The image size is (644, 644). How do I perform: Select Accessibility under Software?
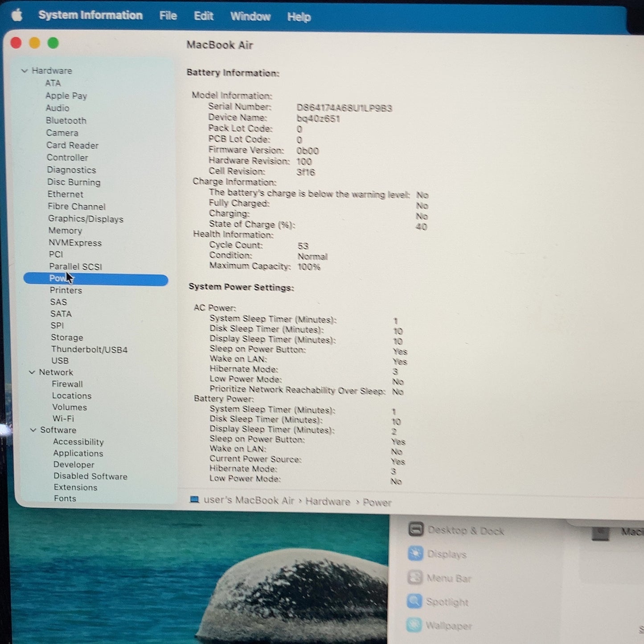click(x=78, y=442)
